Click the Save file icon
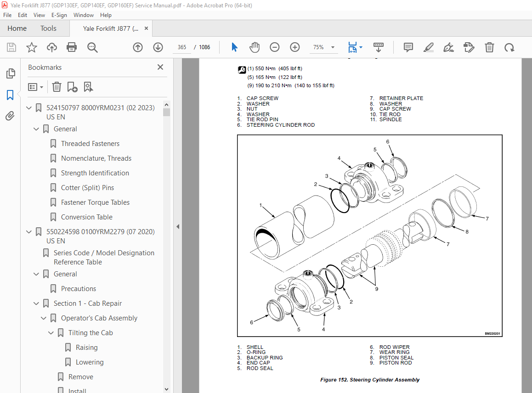 tap(11, 47)
